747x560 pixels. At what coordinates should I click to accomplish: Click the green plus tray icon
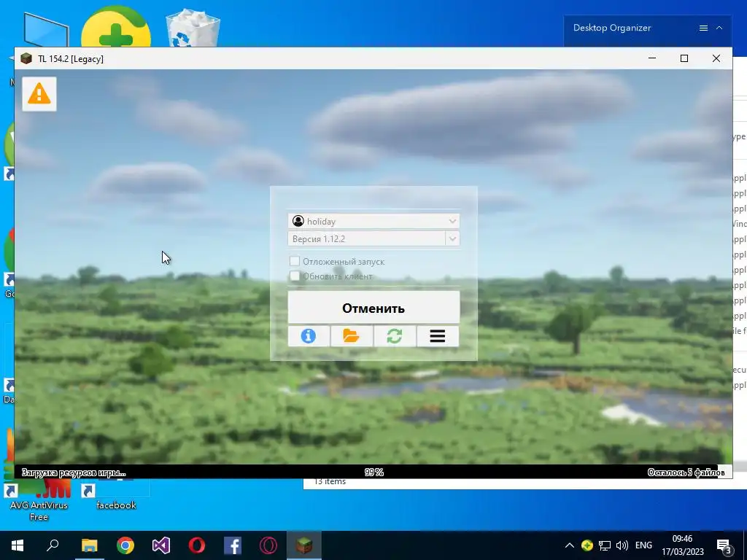pyautogui.click(x=587, y=545)
